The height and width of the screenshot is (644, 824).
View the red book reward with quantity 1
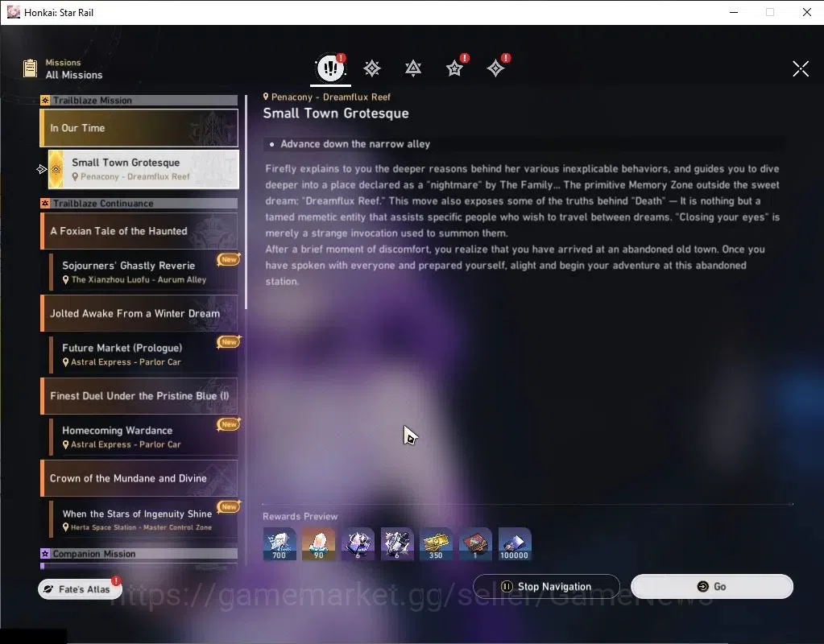tap(475, 544)
